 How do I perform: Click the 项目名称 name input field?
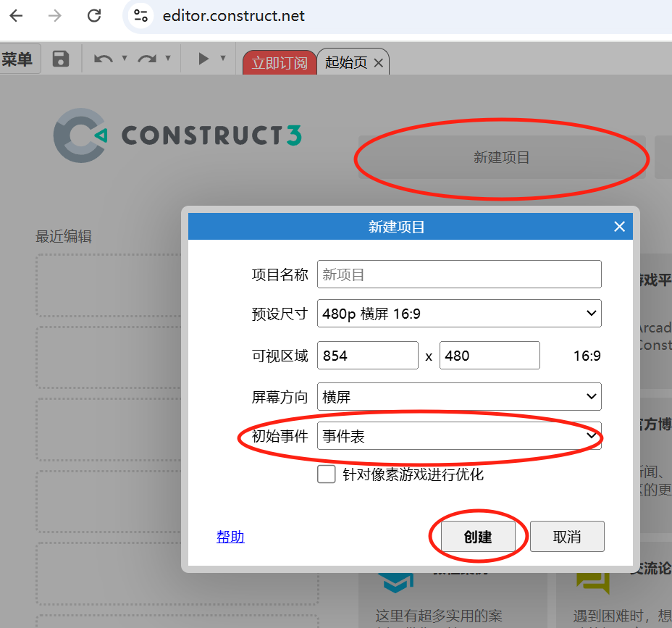point(459,274)
